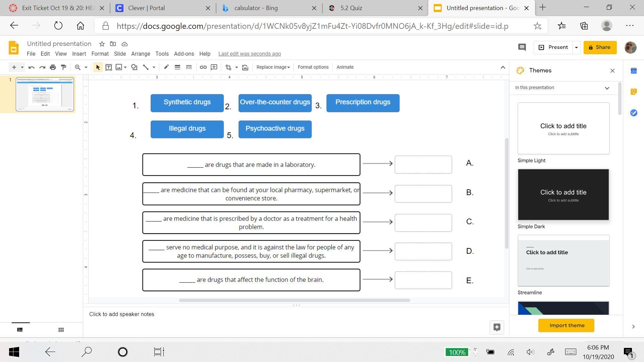
Task: Click the add comment icon
Action: 214,67
